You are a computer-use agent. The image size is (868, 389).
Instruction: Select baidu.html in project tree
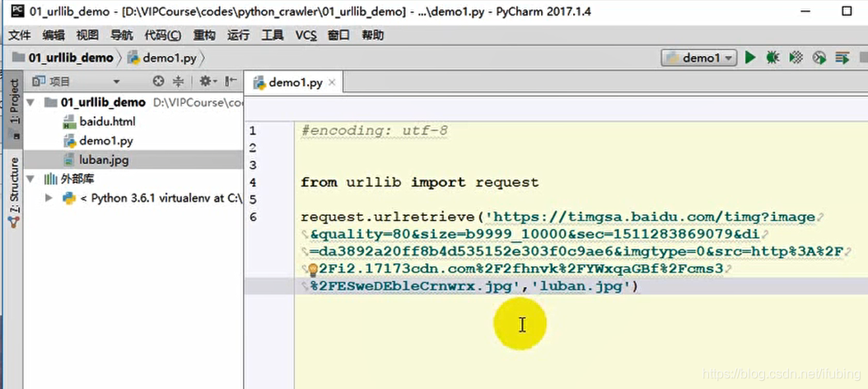click(x=100, y=121)
